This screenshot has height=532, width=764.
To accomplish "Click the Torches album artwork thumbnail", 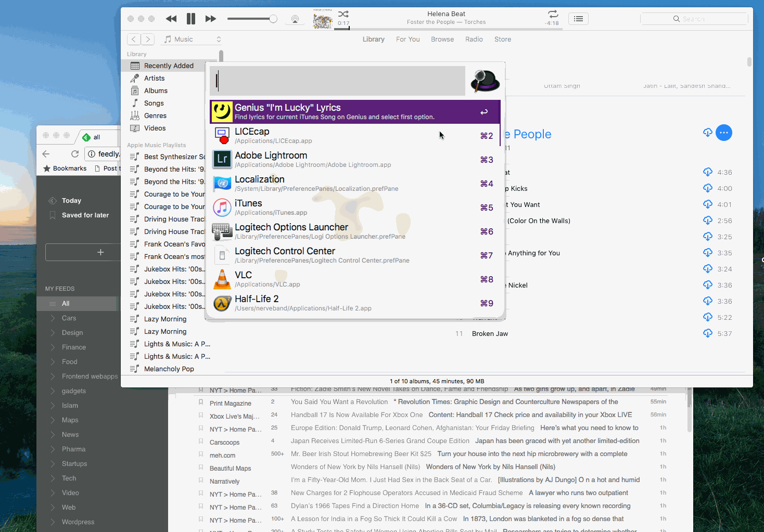I will pos(323,19).
